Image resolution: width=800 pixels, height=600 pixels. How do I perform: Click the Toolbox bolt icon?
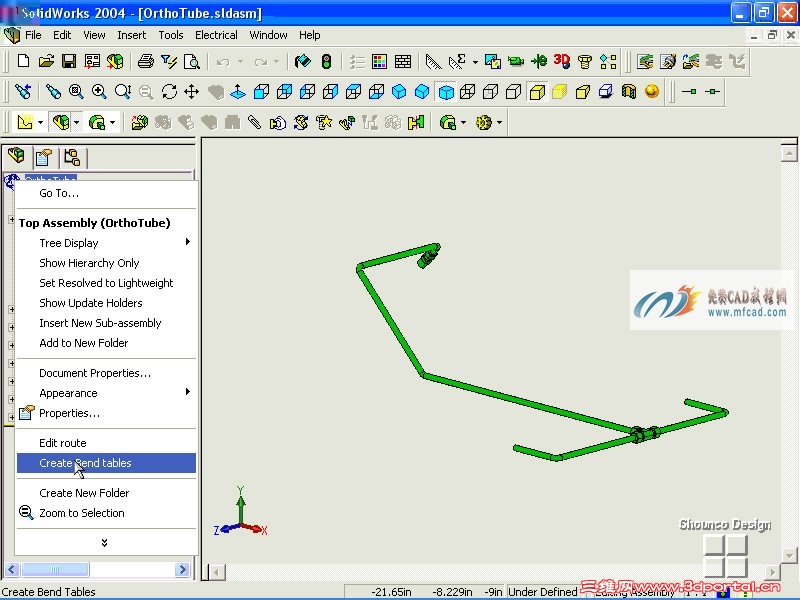pos(585,61)
